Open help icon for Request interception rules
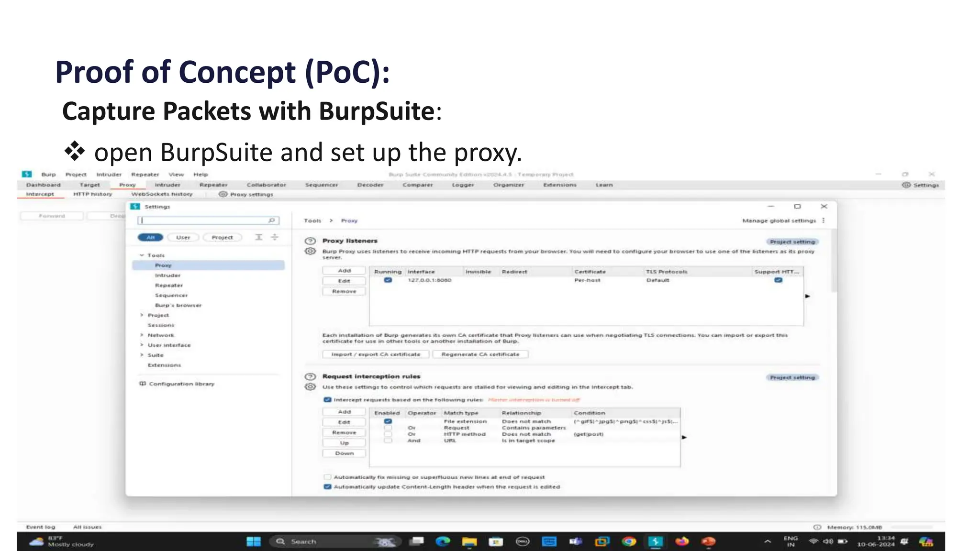Image resolution: width=980 pixels, height=551 pixels. (311, 376)
